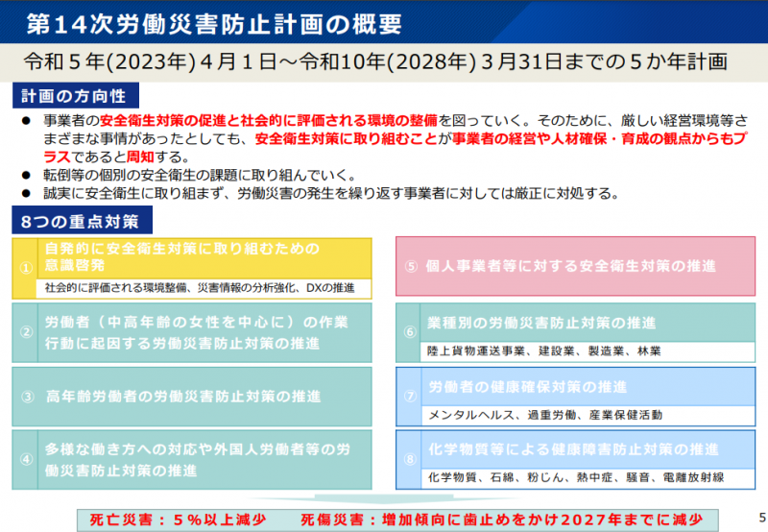Select the circled number ④ marker
The height and width of the screenshot is (532, 768).
[28, 459]
